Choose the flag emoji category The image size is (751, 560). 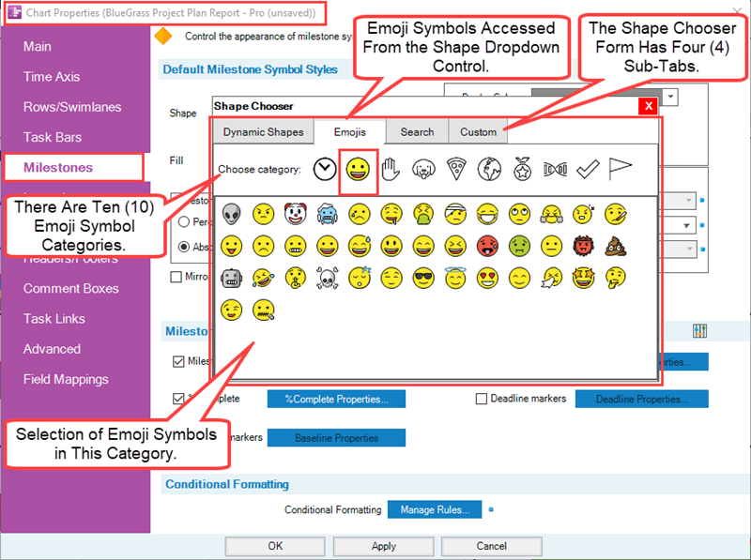pos(622,169)
